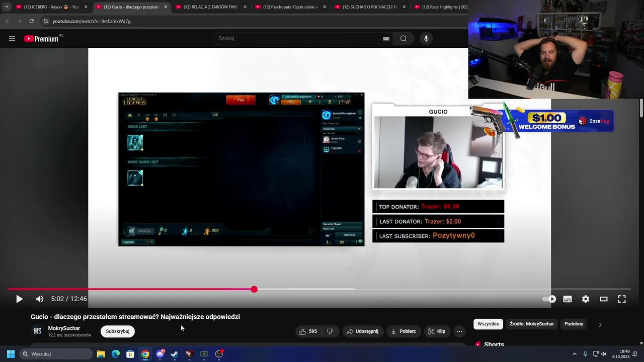Subscribe with the Subskrybuj button
Viewport: 644px width, 362px height.
[x=118, y=331]
